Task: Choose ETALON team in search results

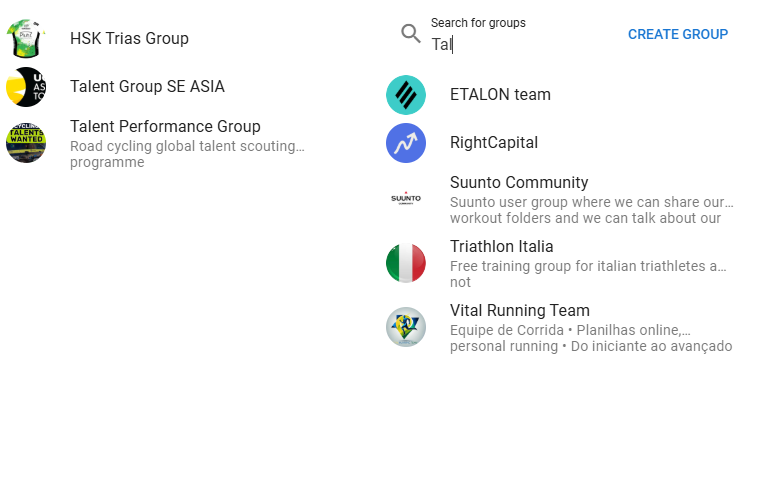Action: tap(500, 94)
